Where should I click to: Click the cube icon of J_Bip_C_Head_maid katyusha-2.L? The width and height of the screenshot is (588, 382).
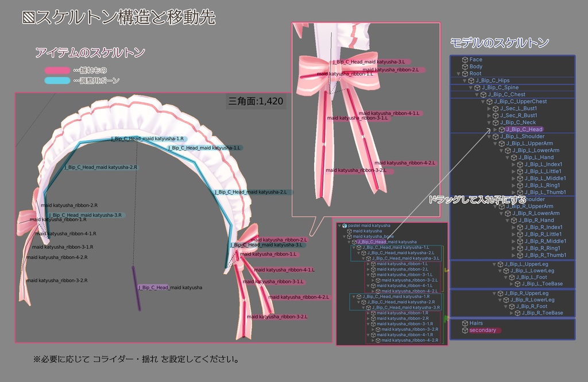point(363,253)
